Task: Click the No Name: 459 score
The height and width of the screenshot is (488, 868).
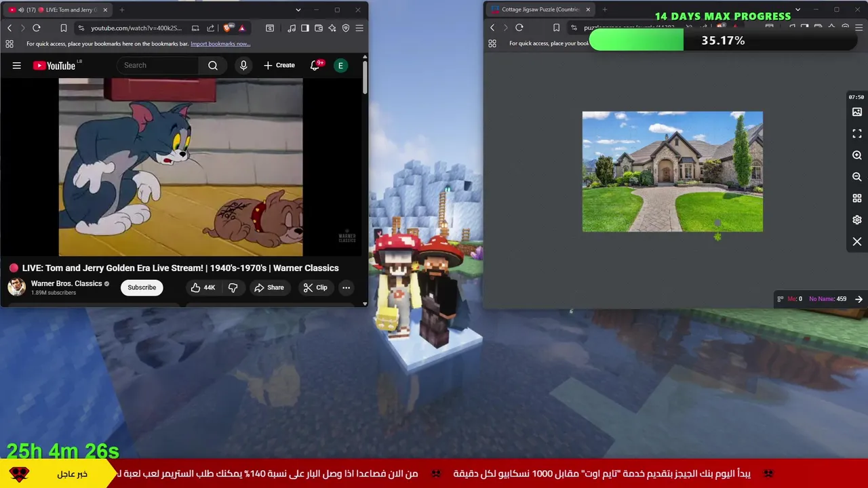Action: click(827, 299)
